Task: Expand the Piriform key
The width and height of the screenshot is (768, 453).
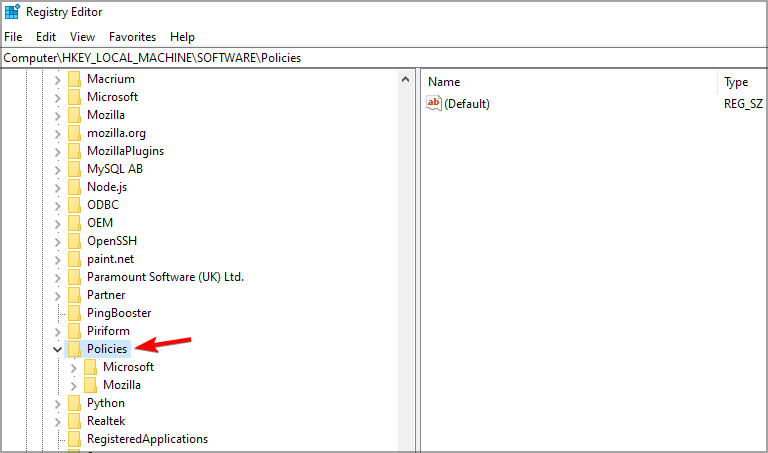Action: pos(57,332)
